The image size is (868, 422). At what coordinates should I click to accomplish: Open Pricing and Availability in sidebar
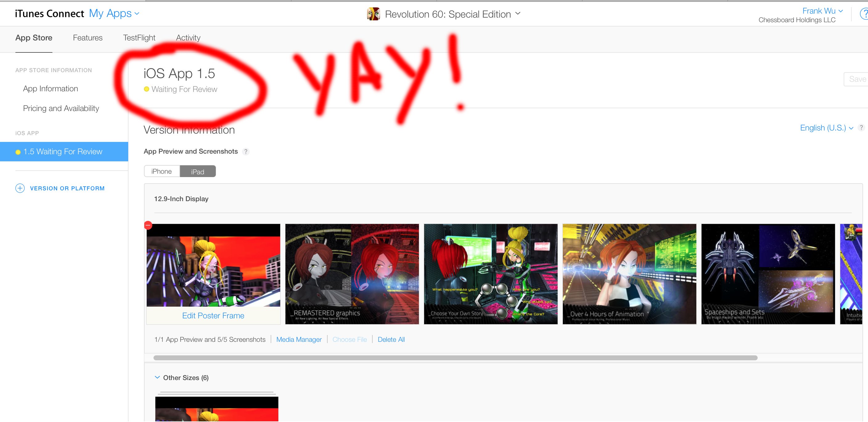(x=61, y=108)
